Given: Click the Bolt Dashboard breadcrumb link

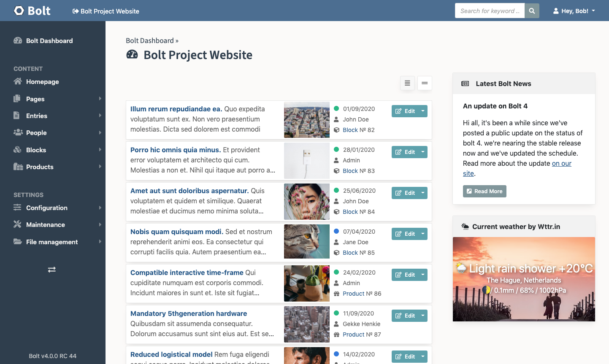Looking at the screenshot, I should pos(150,40).
